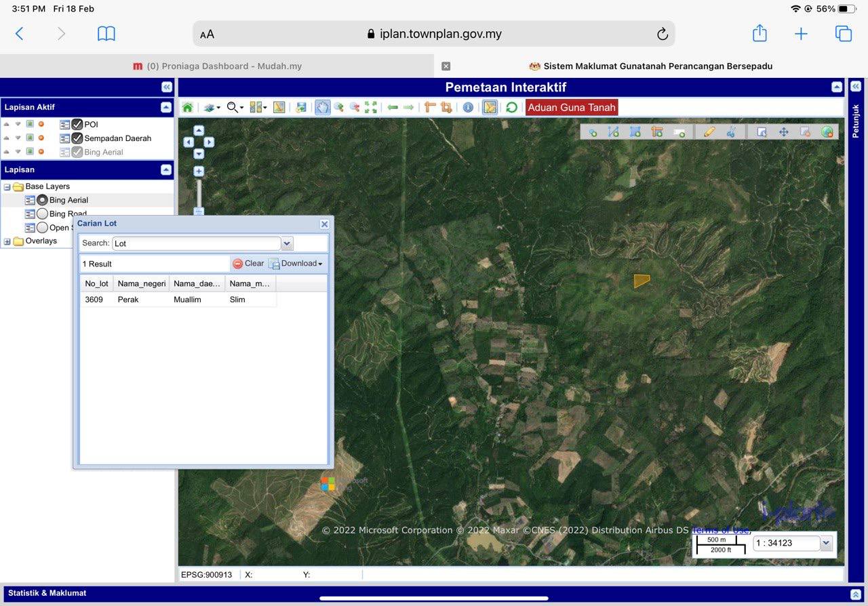Screen dimensions: 868x606
Task: Click the measure ruler tool
Action: tap(429, 107)
